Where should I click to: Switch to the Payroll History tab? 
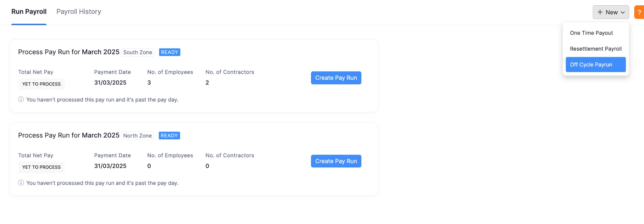[x=78, y=11]
